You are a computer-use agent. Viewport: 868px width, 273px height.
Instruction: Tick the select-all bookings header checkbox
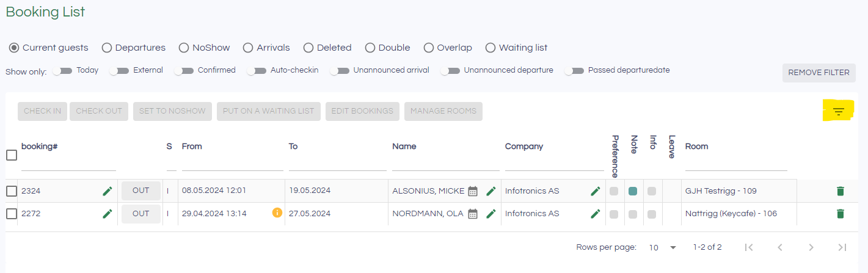click(12, 155)
